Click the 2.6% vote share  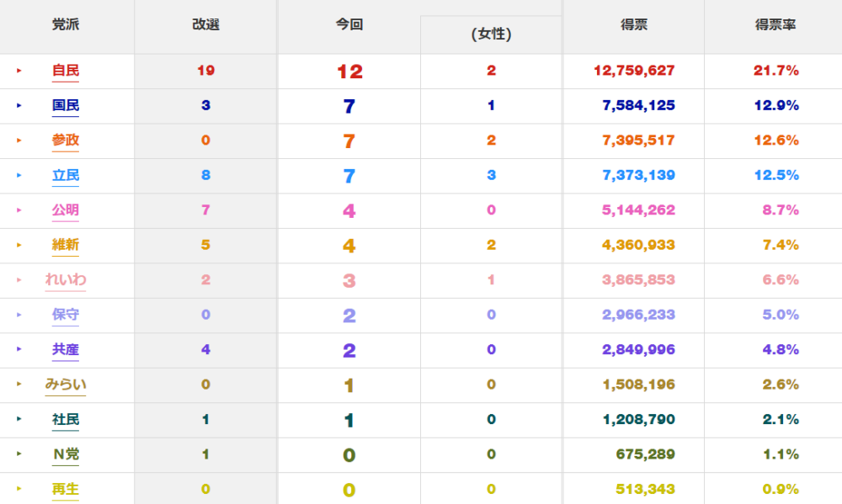pos(781,385)
